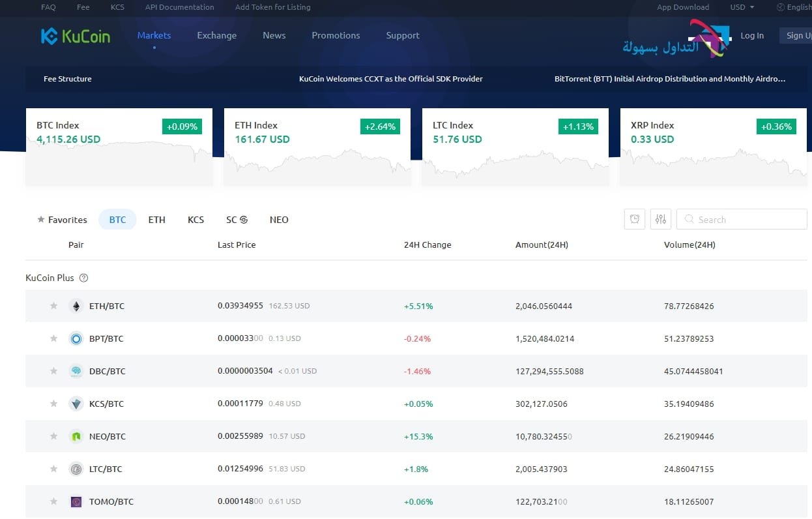
Task: Click the Litecoin coin icon
Action: [76, 469]
